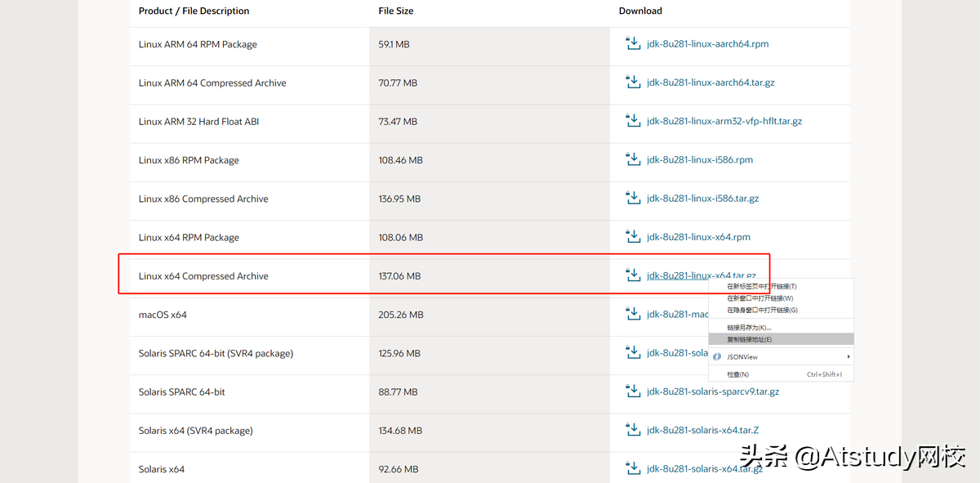The image size is (980, 483).
Task: Click download icon in macOS x64 row
Action: pyautogui.click(x=632, y=315)
